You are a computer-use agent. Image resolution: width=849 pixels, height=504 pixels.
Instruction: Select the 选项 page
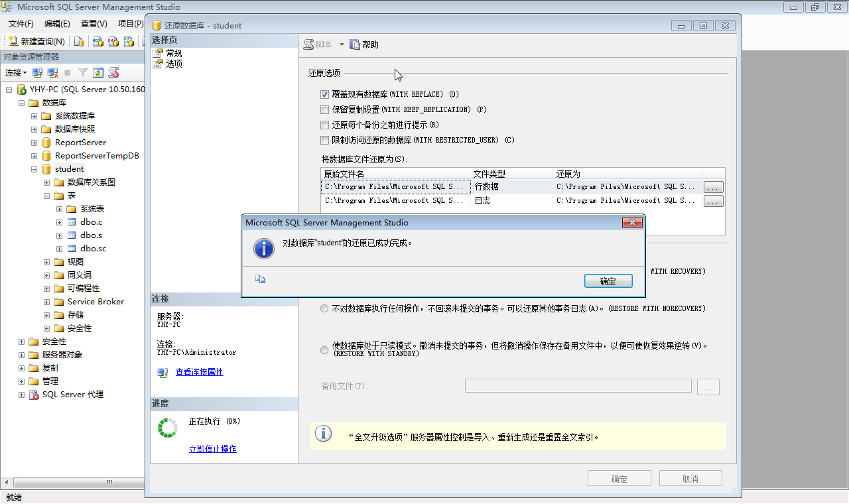click(174, 64)
